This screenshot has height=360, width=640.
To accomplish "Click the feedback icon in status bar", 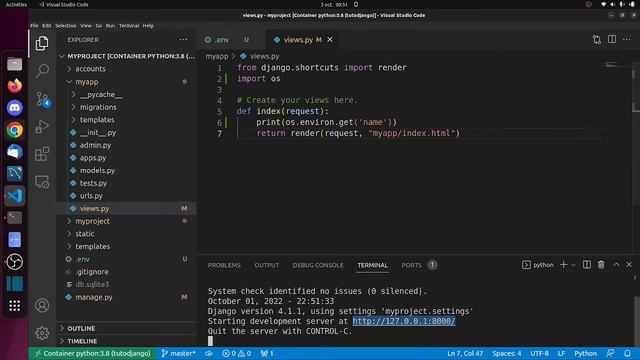I will pos(611,353).
